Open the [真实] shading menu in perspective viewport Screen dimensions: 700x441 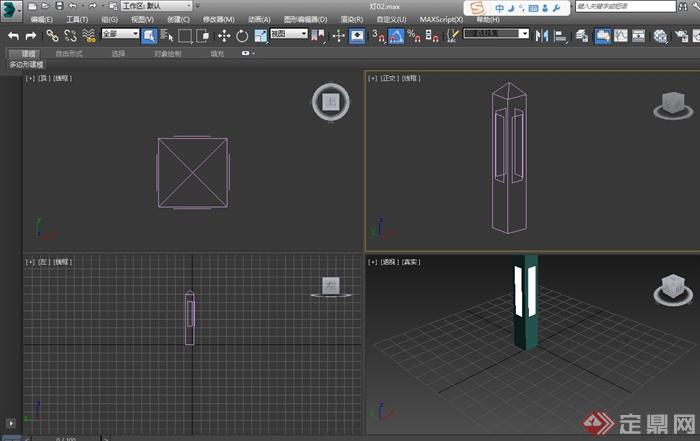tap(411, 262)
